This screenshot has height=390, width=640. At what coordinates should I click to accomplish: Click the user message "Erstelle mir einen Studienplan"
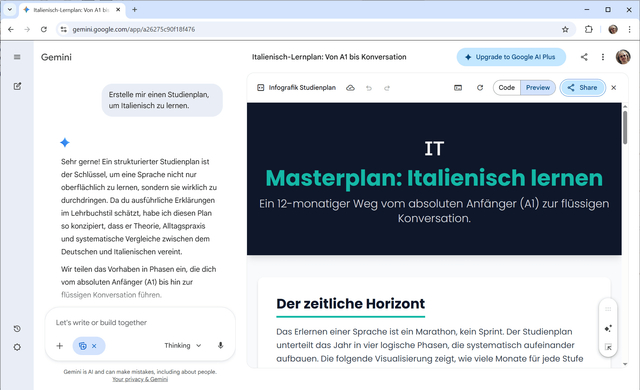pos(162,100)
